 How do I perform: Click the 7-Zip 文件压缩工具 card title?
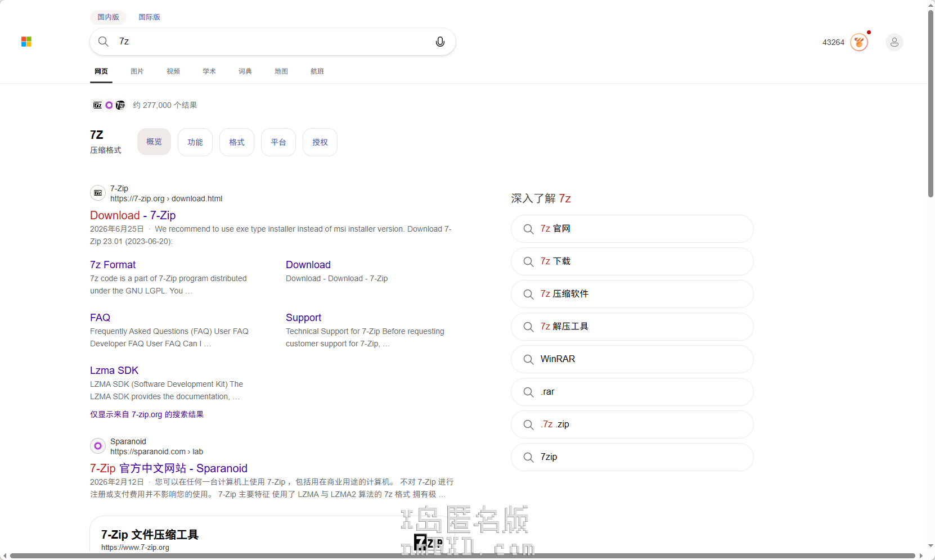[x=150, y=535]
